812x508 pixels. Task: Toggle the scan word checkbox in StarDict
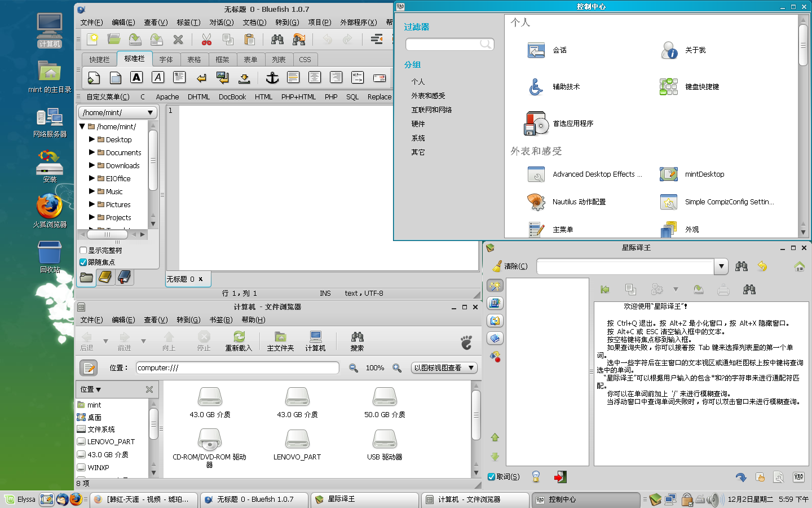tap(491, 477)
